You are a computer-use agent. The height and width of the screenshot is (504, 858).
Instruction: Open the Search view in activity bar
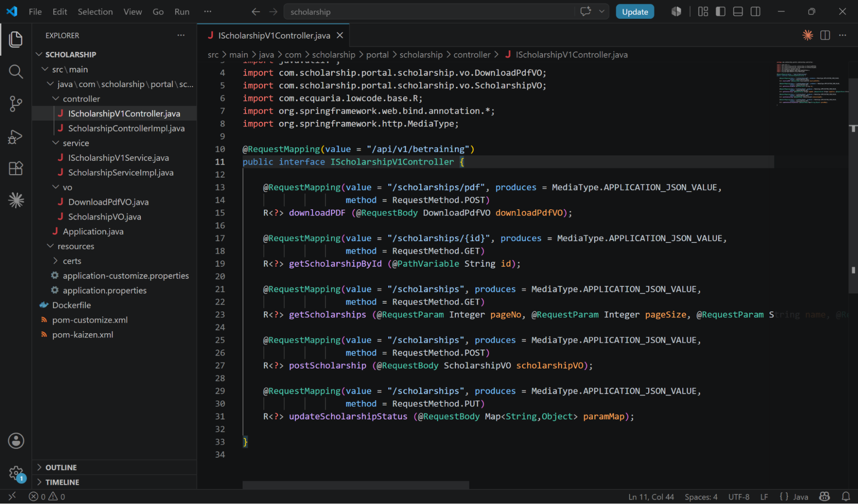click(16, 71)
